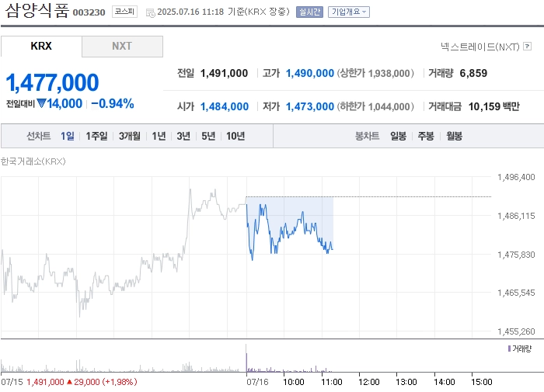Switch to the KRX tab
The width and height of the screenshot is (544, 392).
[41, 46]
